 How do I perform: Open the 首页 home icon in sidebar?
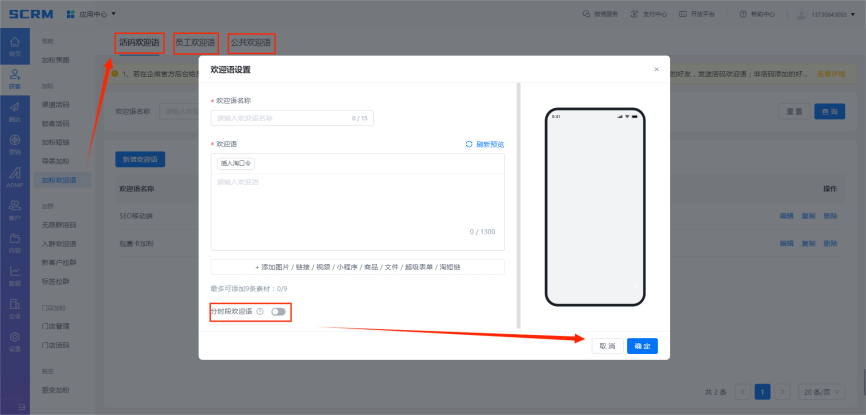click(15, 46)
